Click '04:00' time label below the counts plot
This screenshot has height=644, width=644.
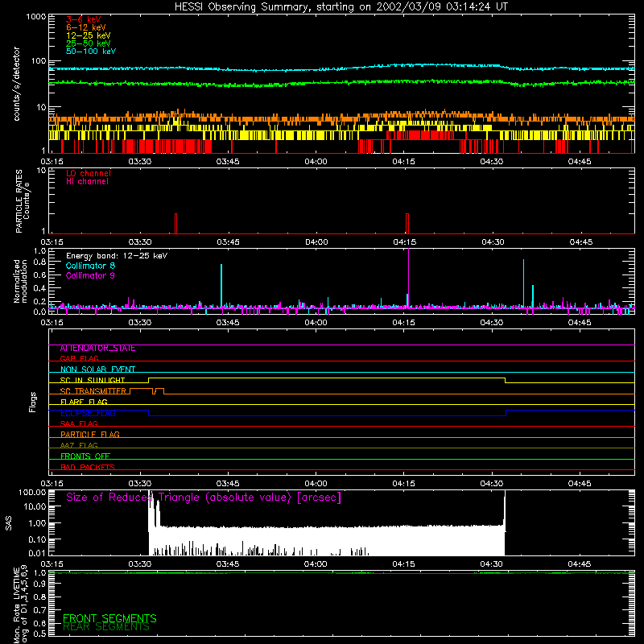(x=316, y=162)
